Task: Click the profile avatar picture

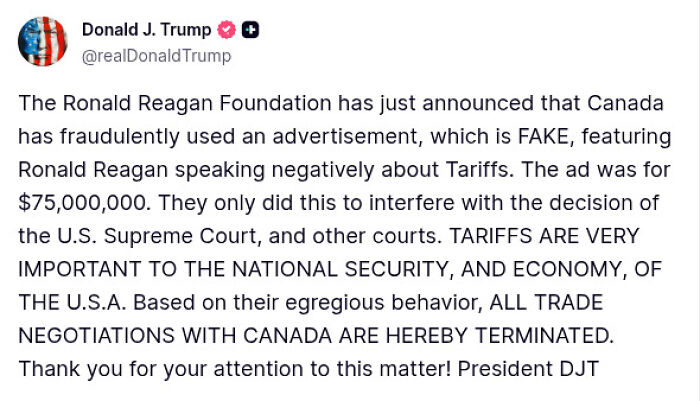Action: pos(43,42)
